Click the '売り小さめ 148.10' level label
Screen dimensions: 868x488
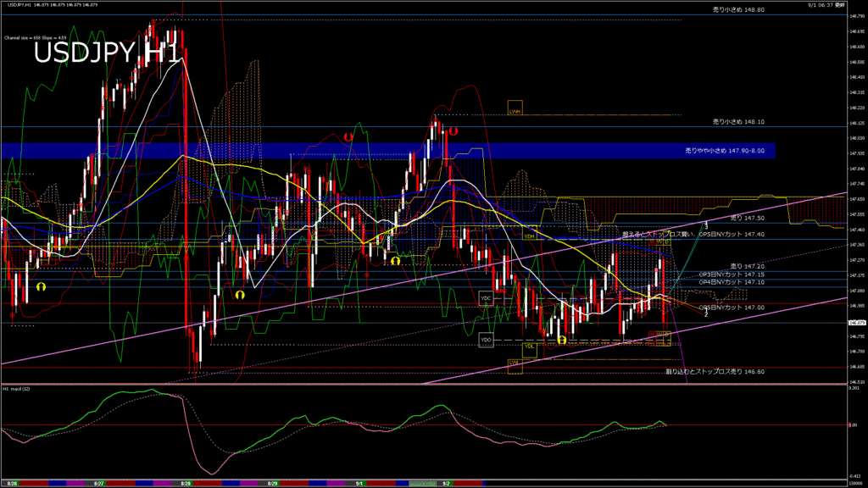click(x=738, y=122)
